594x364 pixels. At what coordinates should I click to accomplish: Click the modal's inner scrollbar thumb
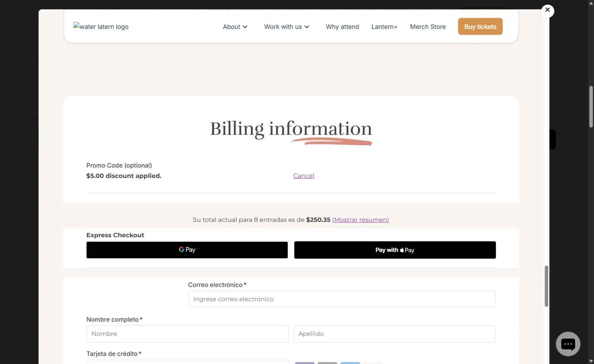coord(546,286)
